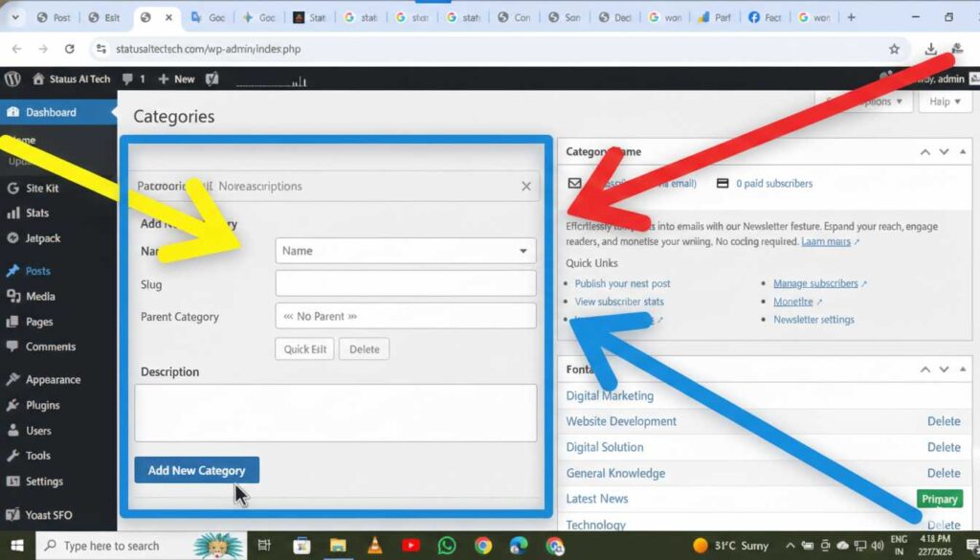
Task: Delete the Website Development category
Action: (x=943, y=421)
